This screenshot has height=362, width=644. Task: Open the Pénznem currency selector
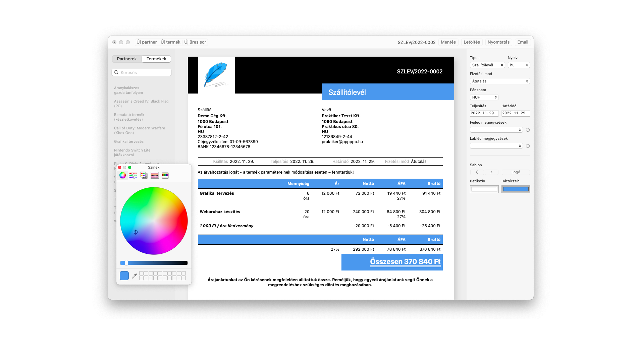coord(484,97)
